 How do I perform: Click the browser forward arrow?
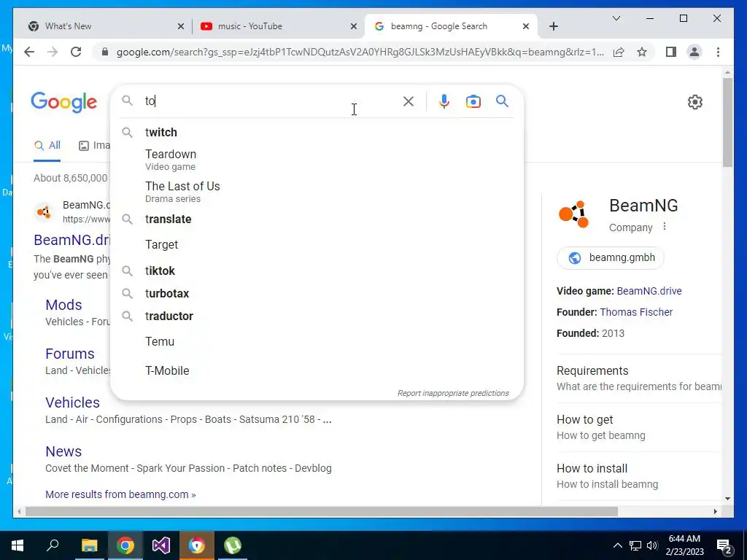(x=53, y=52)
